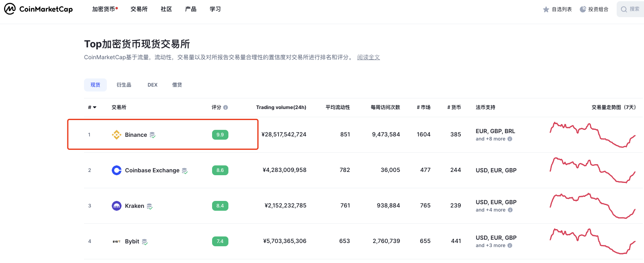Open the 投资组合 portfolio pie icon
644x263 pixels.
(583, 9)
